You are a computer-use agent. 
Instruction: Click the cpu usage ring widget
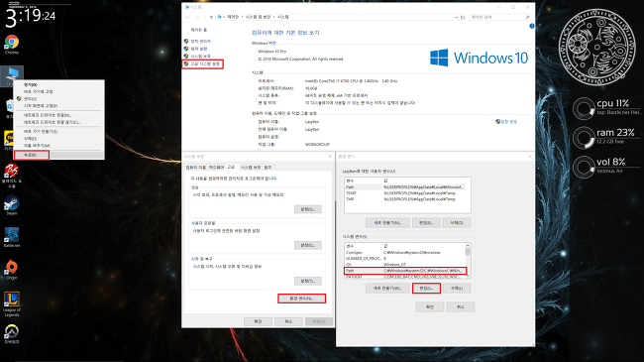click(584, 109)
